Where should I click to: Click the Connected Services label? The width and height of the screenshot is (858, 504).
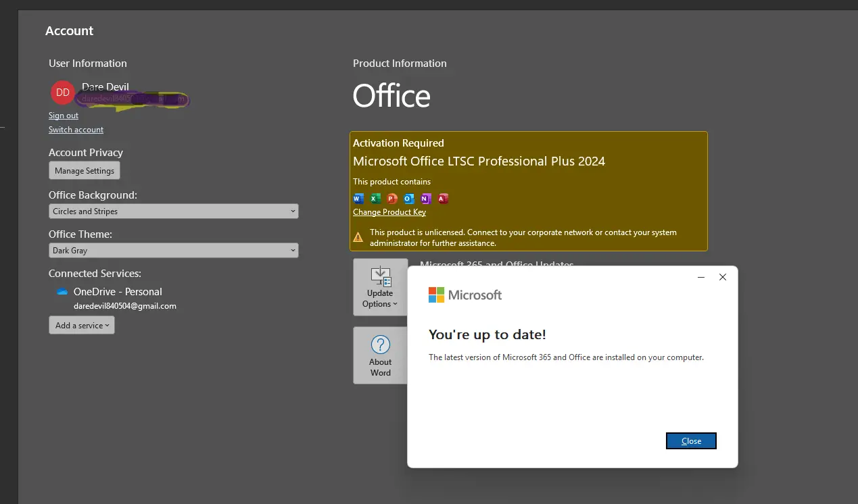[95, 274]
